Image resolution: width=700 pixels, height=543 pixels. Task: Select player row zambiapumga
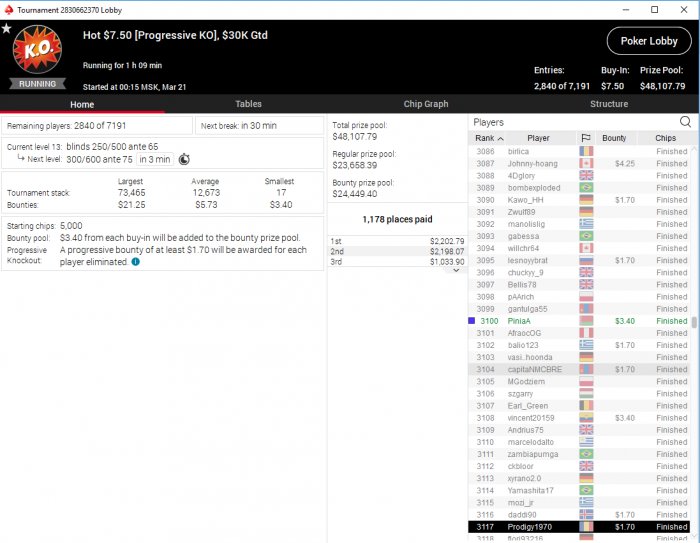(579, 454)
